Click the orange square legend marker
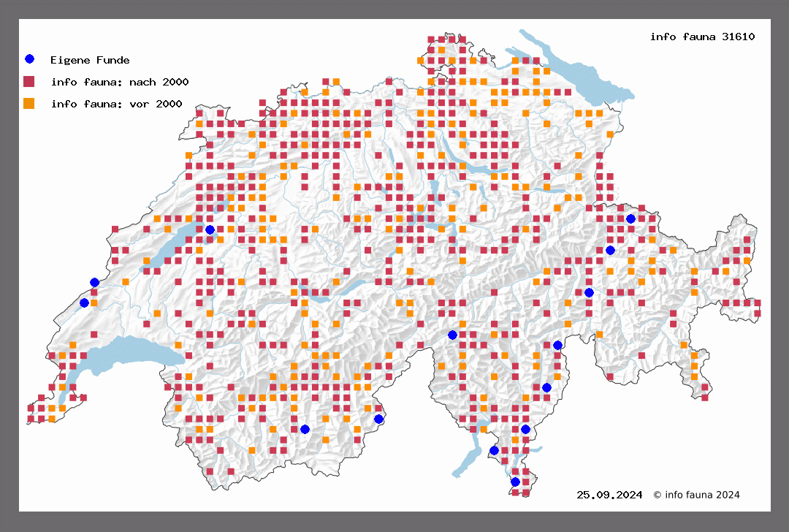This screenshot has height=532, width=789. [x=29, y=103]
